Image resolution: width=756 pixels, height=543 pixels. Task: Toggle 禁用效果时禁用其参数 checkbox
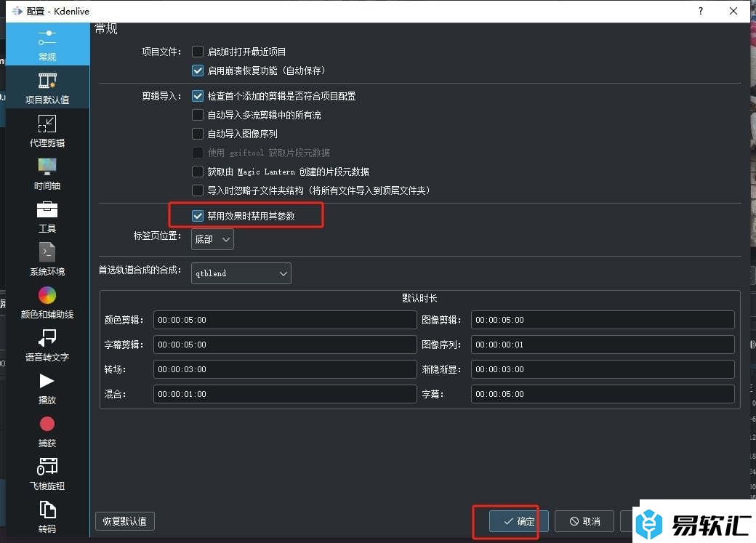[198, 216]
